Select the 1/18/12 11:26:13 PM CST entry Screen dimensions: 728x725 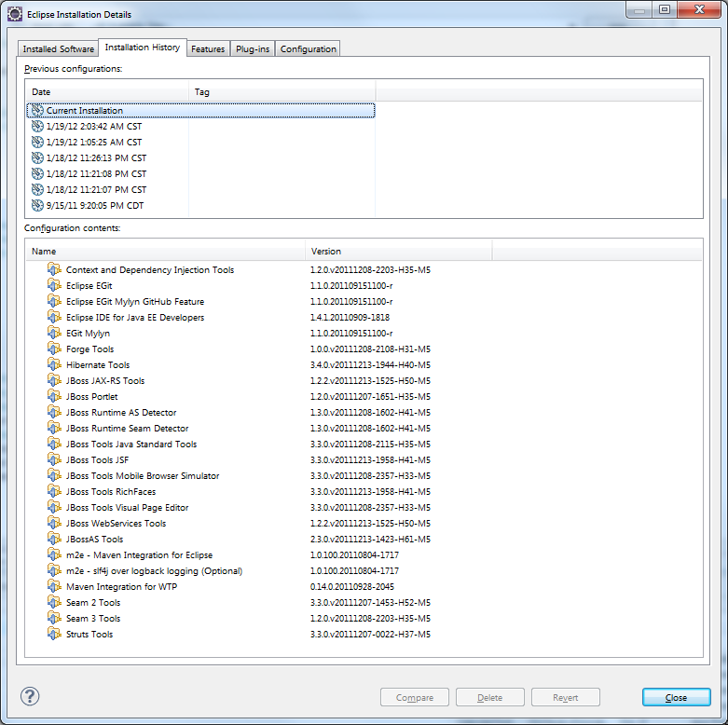[x=96, y=157]
